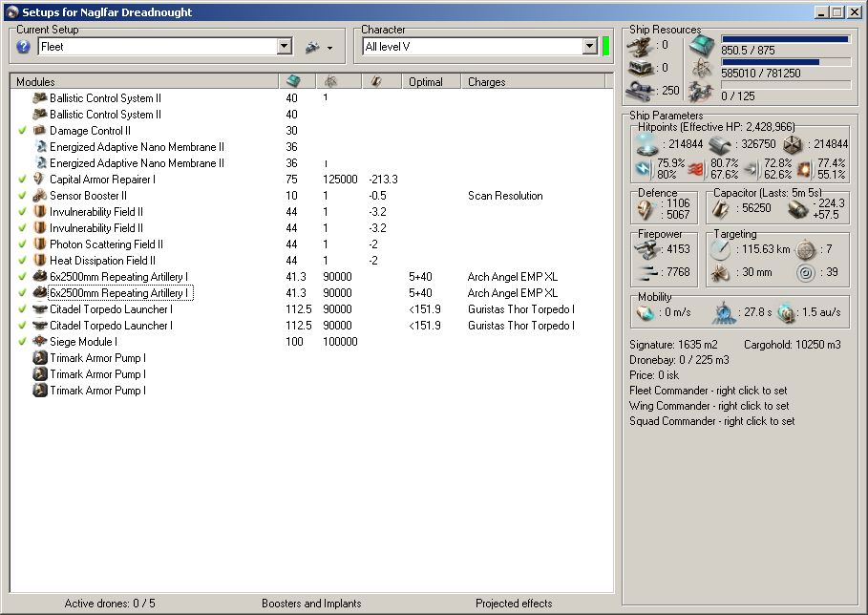Open the Current Setup dropdown list
The height and width of the screenshot is (615, 868).
tap(284, 47)
